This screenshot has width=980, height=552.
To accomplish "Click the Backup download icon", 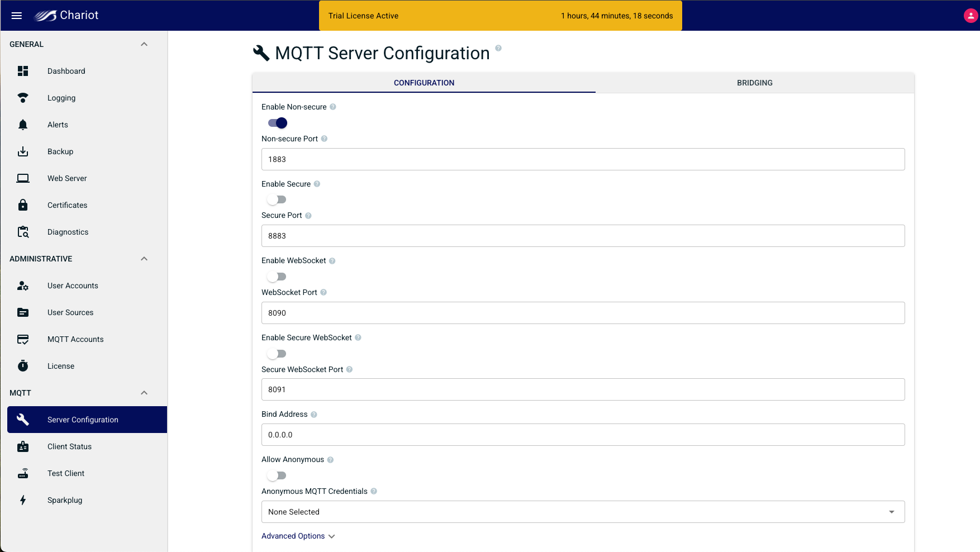I will coord(23,151).
